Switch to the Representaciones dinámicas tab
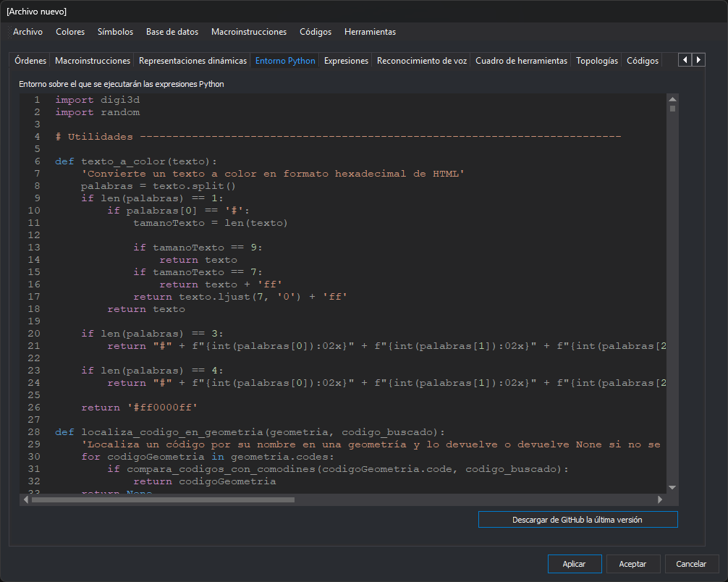 point(192,60)
